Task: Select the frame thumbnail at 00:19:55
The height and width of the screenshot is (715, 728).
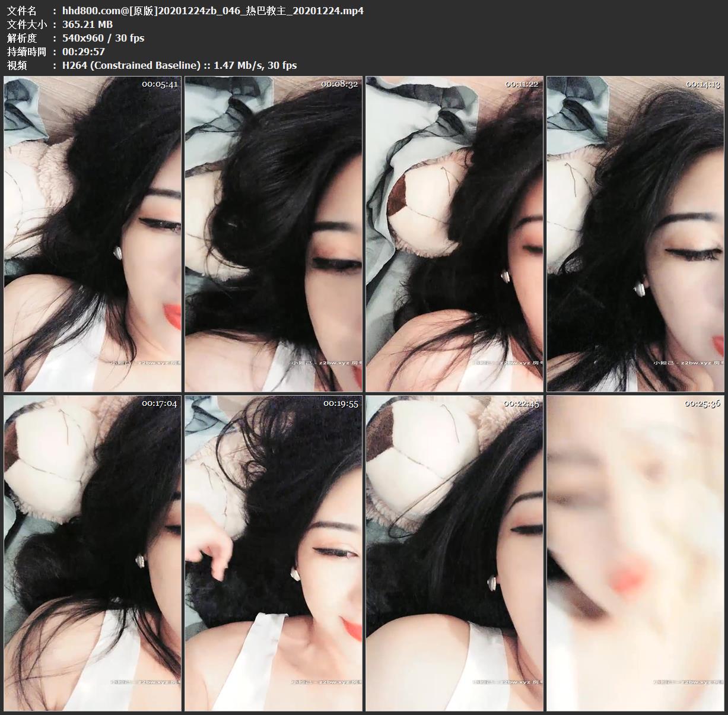Action: [273, 553]
